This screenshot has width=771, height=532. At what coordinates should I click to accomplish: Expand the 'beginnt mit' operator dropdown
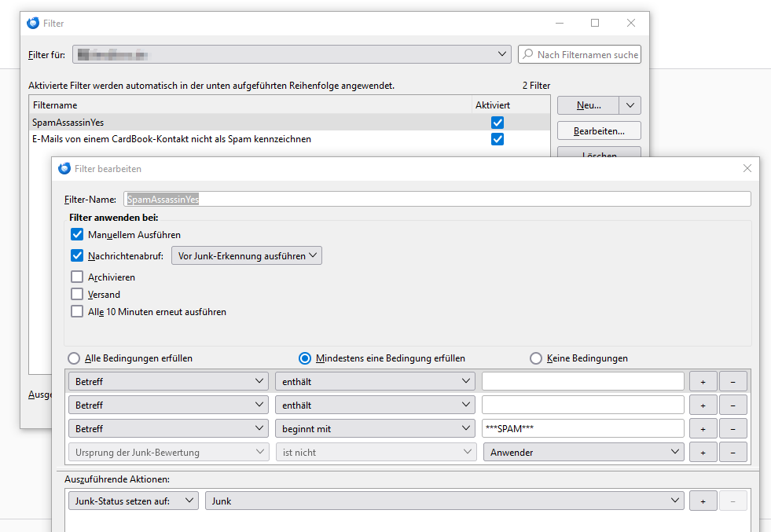(375, 429)
